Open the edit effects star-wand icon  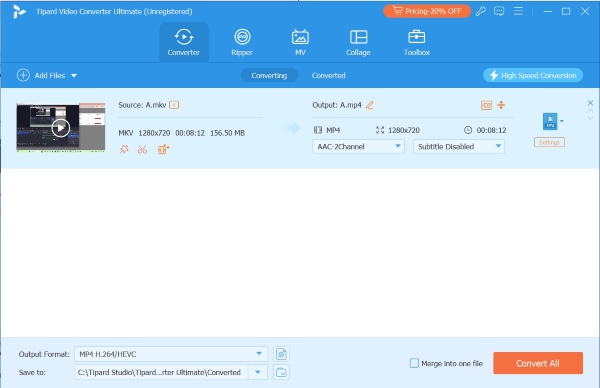(124, 149)
